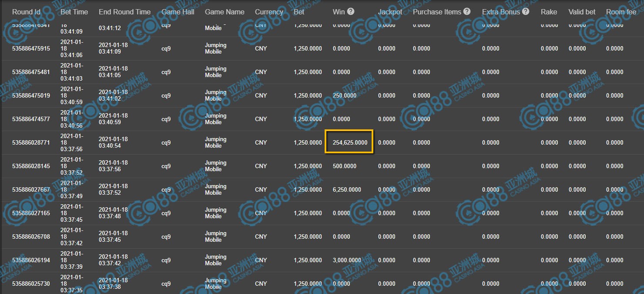Click end round time 2021-01-18 03:37:48

click(x=113, y=213)
